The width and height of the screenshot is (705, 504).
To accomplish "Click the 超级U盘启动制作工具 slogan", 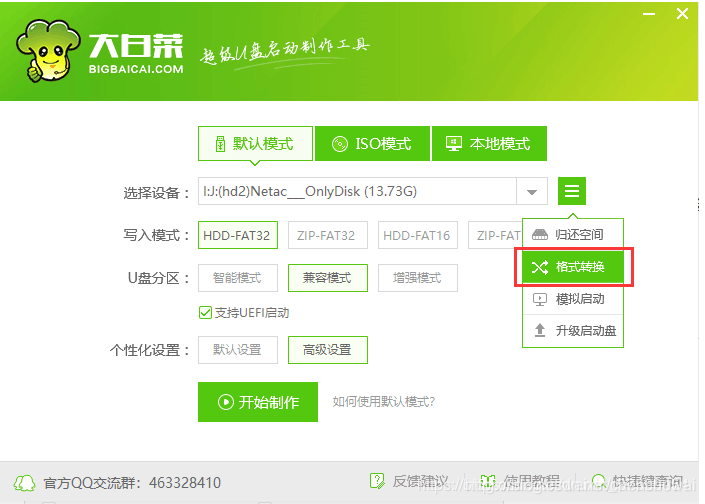I will pos(284,52).
